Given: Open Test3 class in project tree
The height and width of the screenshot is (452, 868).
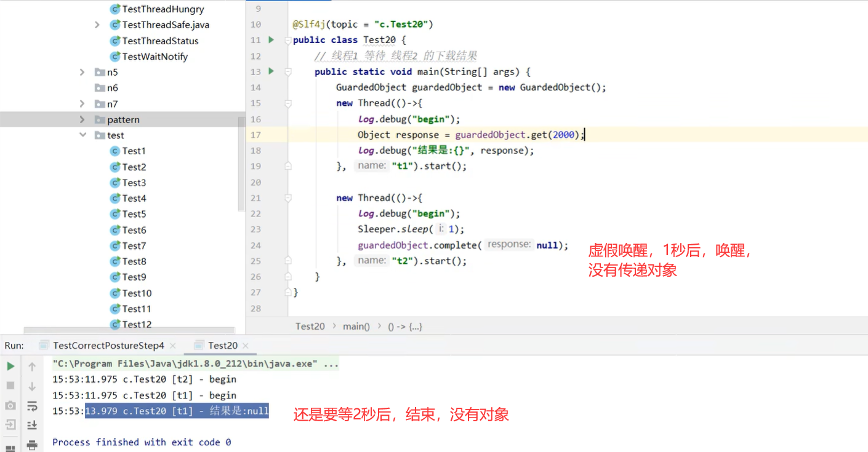Looking at the screenshot, I should pos(134,183).
